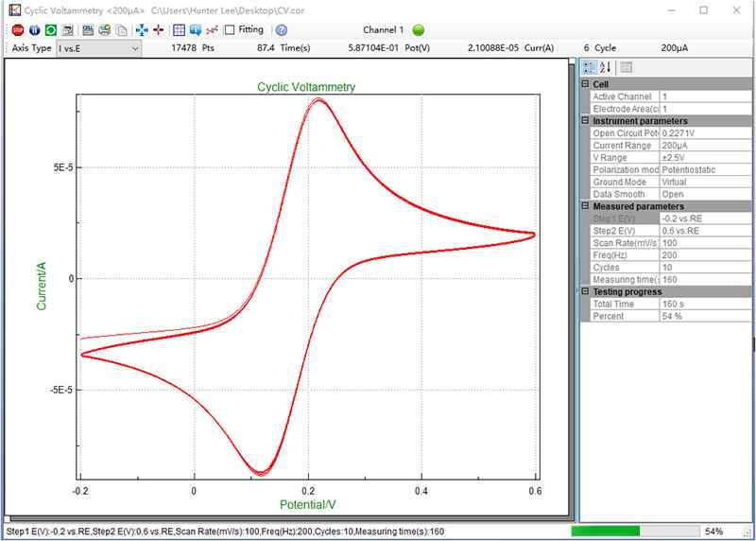The width and height of the screenshot is (756, 541).
Task: Click the 6 Cycle readout
Action: [x=600, y=48]
